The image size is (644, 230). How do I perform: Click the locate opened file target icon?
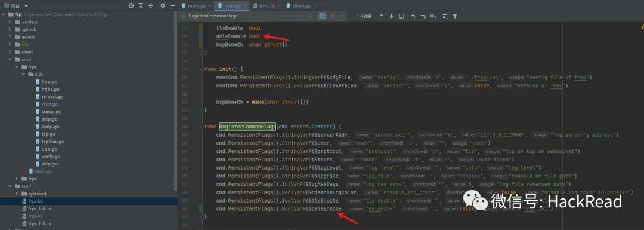131,6
